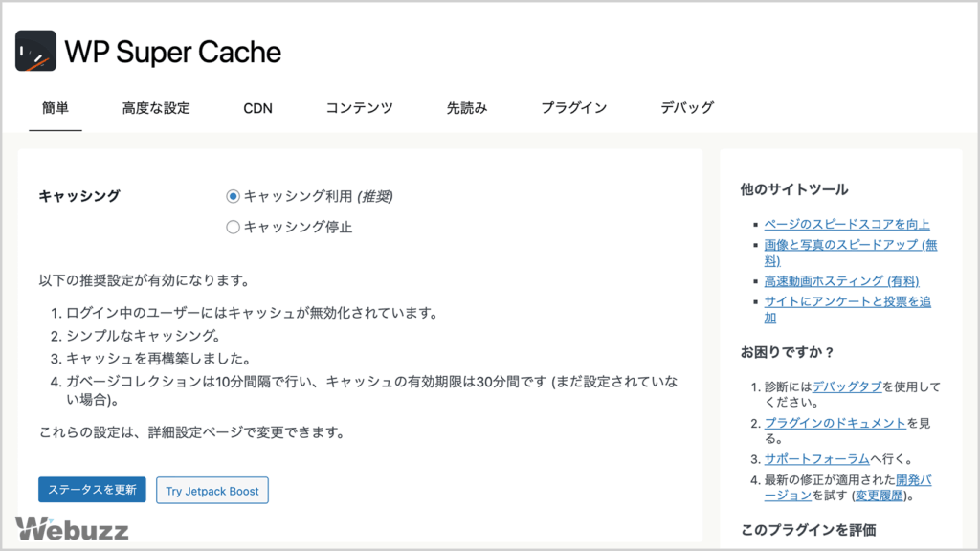Click the このプラグインを評価 heading
The image size is (980, 551).
coord(808,530)
